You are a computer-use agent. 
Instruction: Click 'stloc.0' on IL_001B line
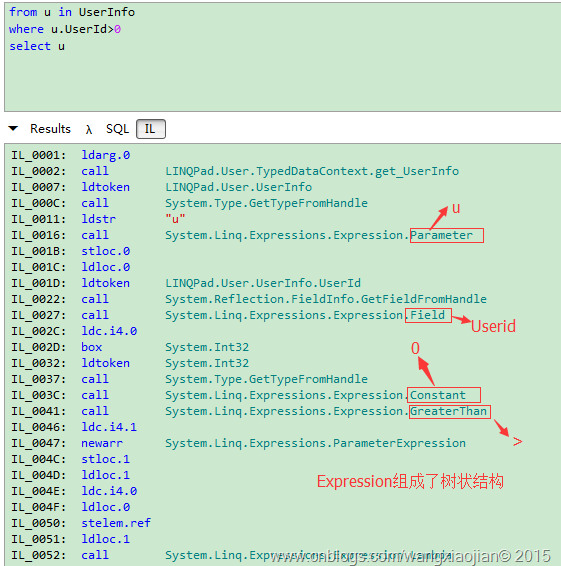click(x=106, y=251)
